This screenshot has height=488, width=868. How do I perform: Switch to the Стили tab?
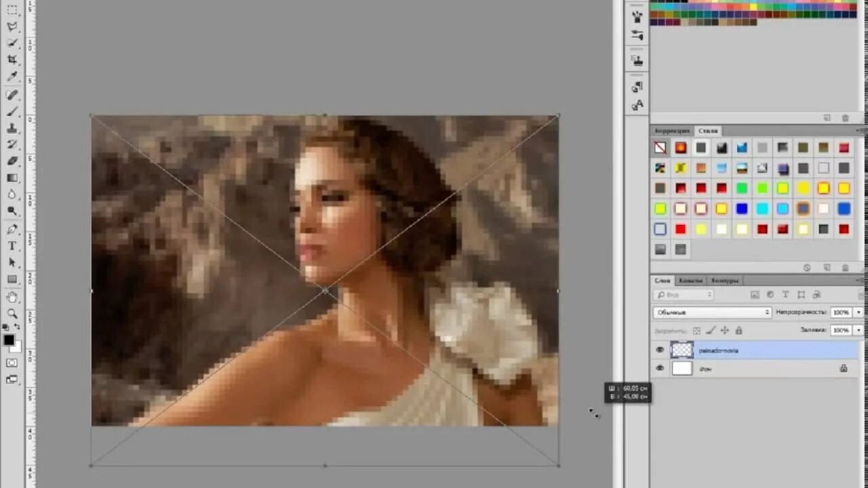pyautogui.click(x=708, y=131)
